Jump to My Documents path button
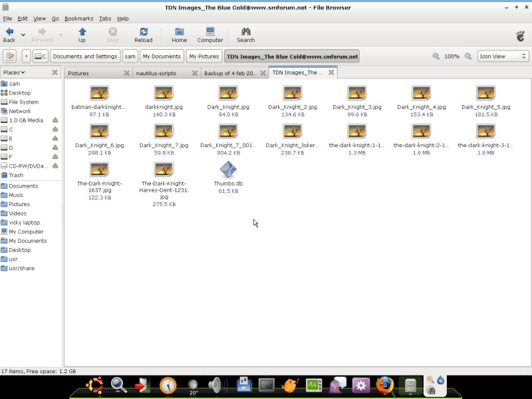 (x=162, y=57)
